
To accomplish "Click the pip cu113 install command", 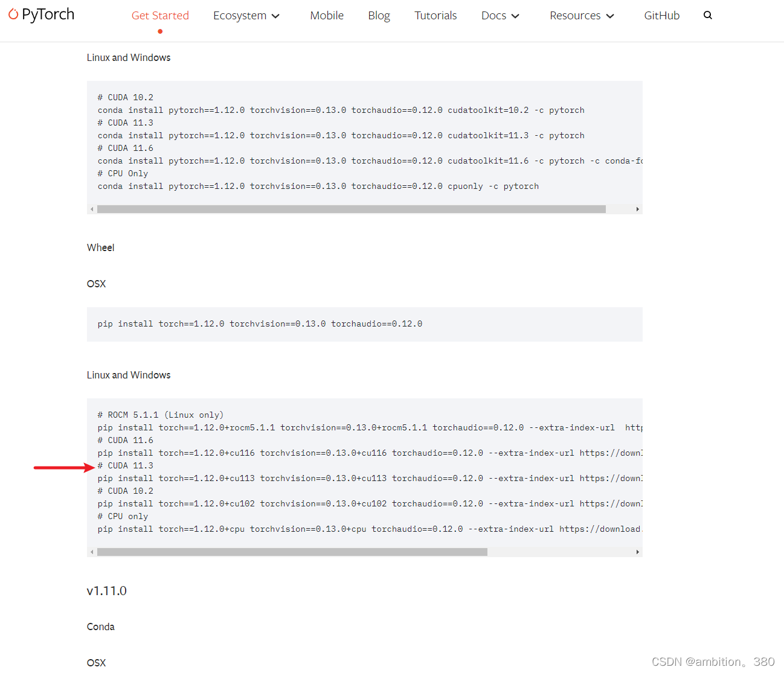I will pyautogui.click(x=370, y=478).
